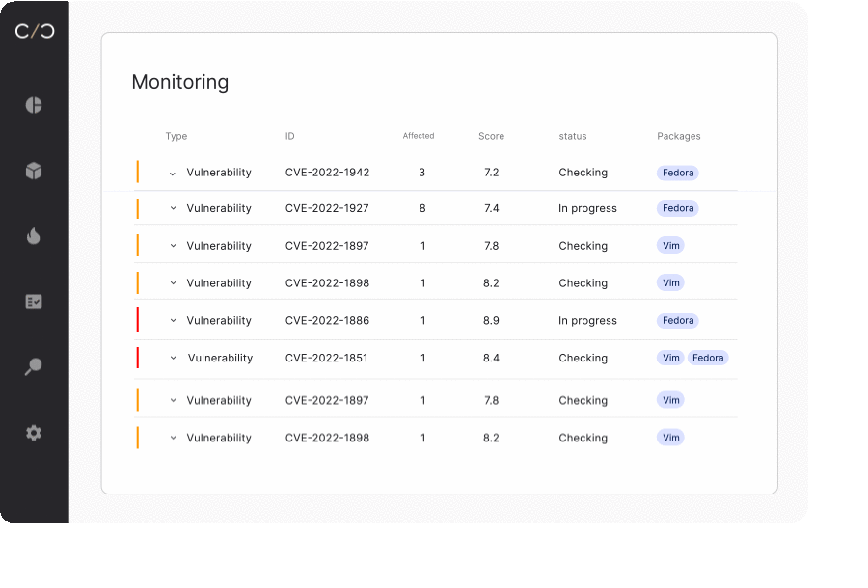The image size is (868, 588).
Task: Select the ID CVE-2022-1886
Action: coord(327,320)
